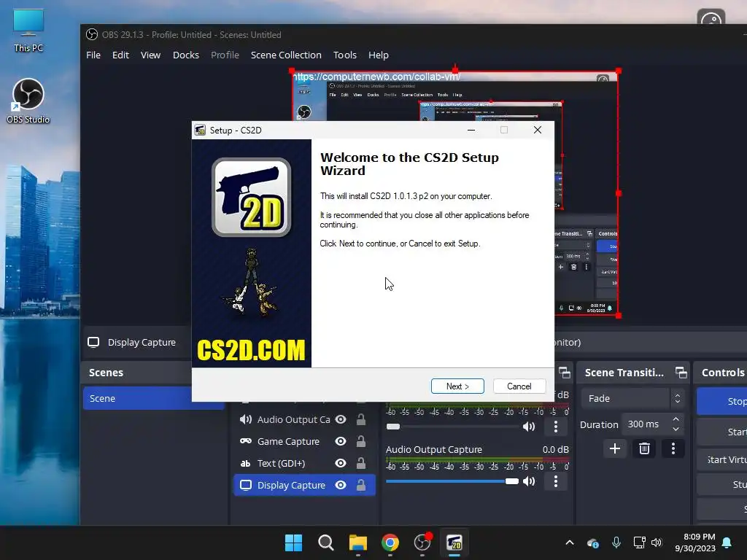Lock the Display Capture source
This screenshot has height=560, width=747.
(361, 485)
